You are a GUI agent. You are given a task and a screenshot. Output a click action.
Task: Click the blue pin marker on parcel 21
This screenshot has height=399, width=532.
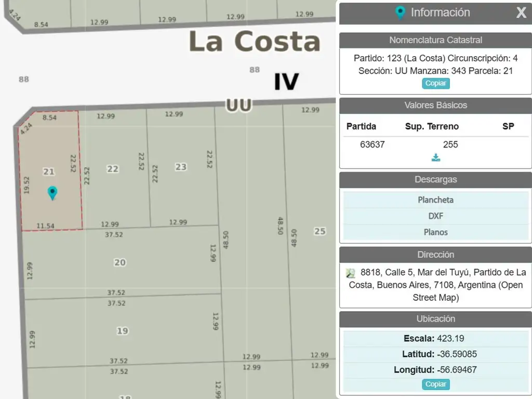[52, 193]
